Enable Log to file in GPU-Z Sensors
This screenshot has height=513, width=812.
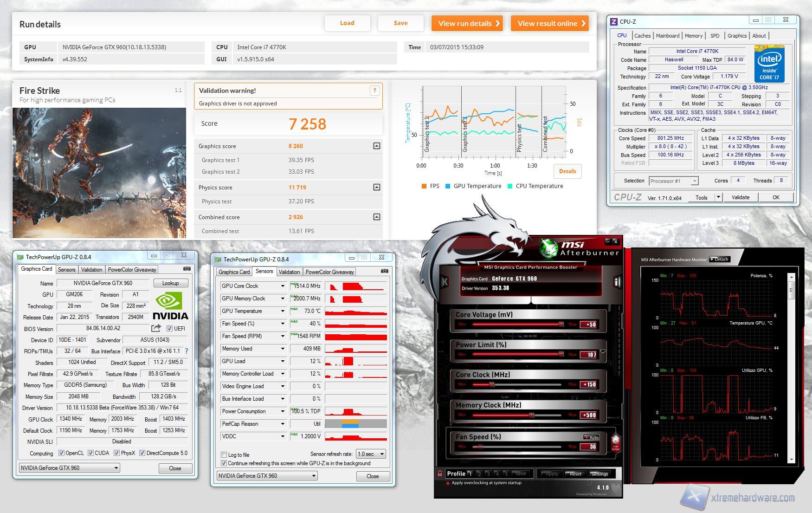(x=224, y=455)
